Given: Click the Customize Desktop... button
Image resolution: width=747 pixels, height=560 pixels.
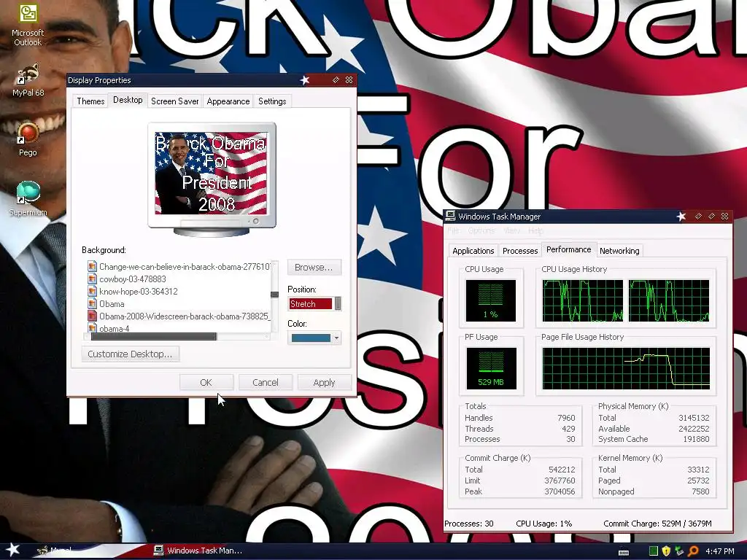Looking at the screenshot, I should coord(130,354).
